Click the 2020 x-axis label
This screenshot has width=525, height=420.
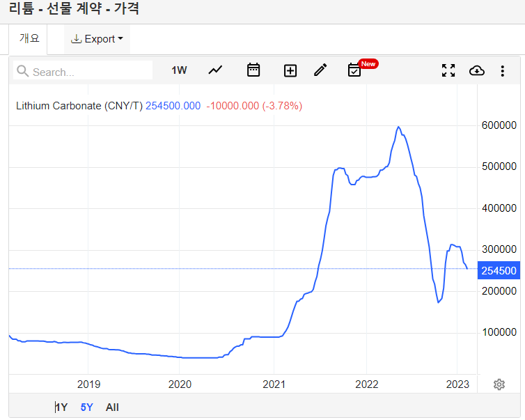180,384
